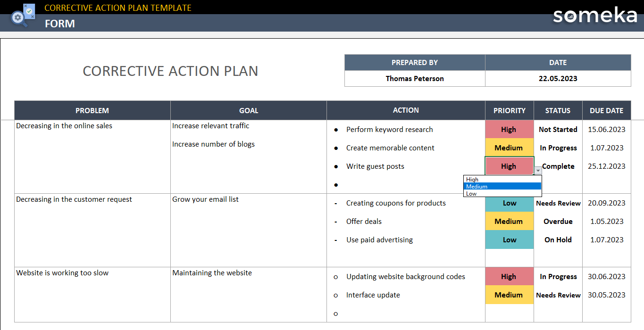The image size is (644, 330).
Task: Click the PROBLEM column header
Action: tap(92, 110)
